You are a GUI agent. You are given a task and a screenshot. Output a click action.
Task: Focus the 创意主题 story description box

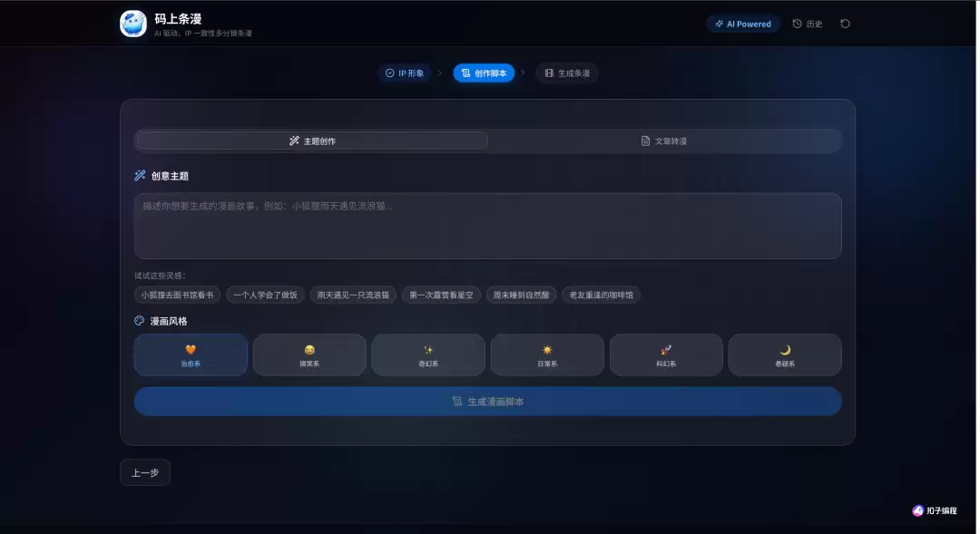[487, 226]
